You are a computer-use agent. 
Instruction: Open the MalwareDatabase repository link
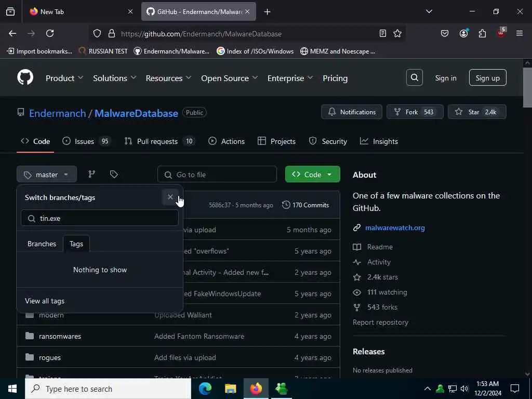[136, 113]
